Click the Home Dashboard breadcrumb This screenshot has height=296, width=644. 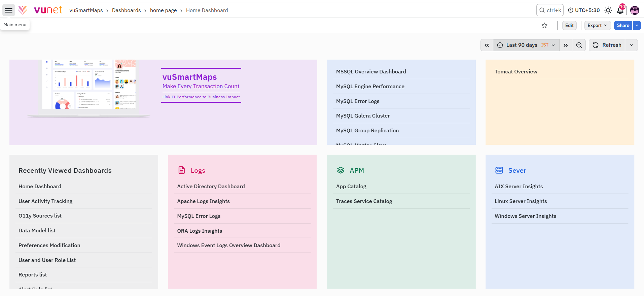pyautogui.click(x=207, y=10)
